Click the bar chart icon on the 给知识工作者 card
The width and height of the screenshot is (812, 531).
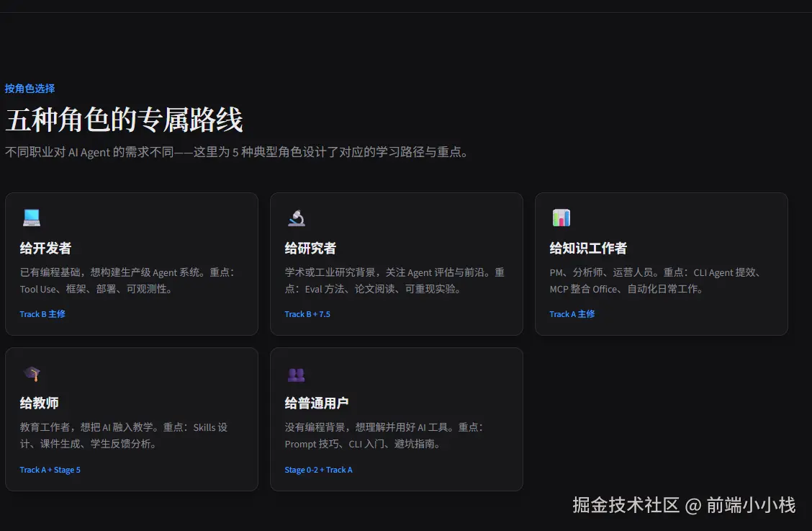click(x=561, y=218)
